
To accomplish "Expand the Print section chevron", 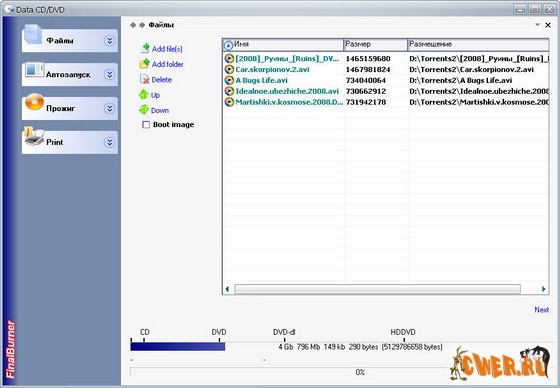I will 110,142.
